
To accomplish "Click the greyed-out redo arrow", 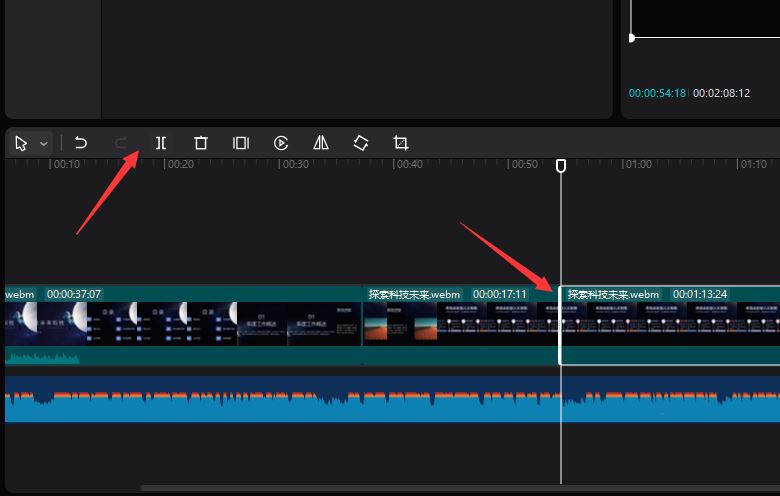I will (121, 143).
